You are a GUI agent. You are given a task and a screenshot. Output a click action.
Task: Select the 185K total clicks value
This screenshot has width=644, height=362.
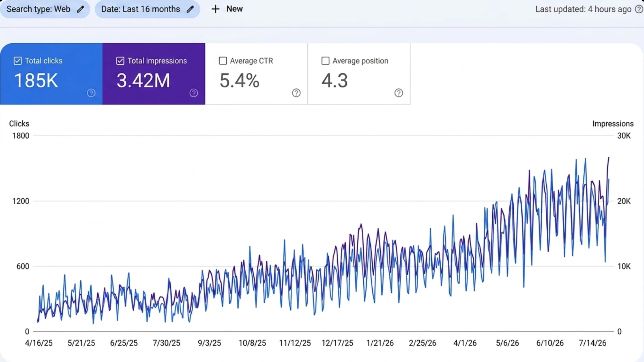tap(36, 81)
